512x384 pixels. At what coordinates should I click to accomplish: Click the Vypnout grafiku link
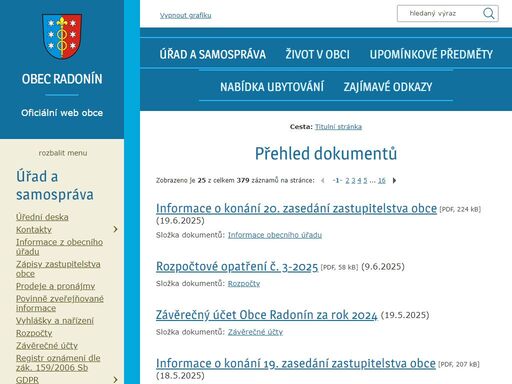point(185,15)
